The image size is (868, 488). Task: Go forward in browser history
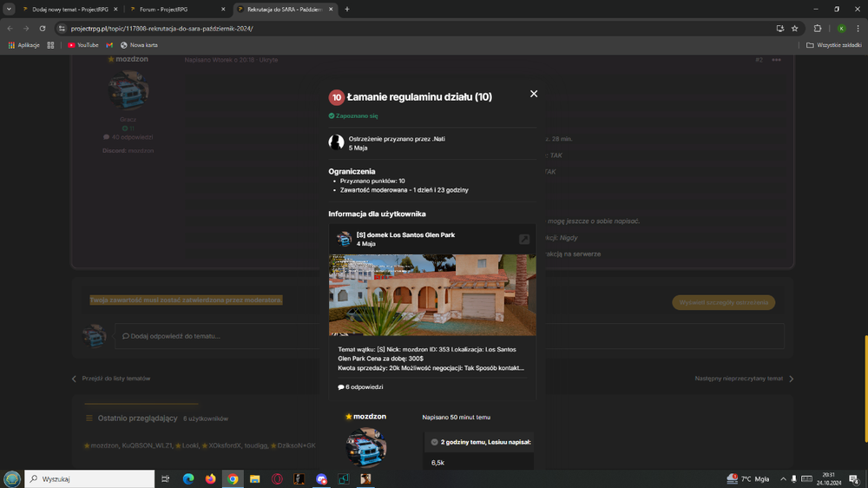pos(26,29)
